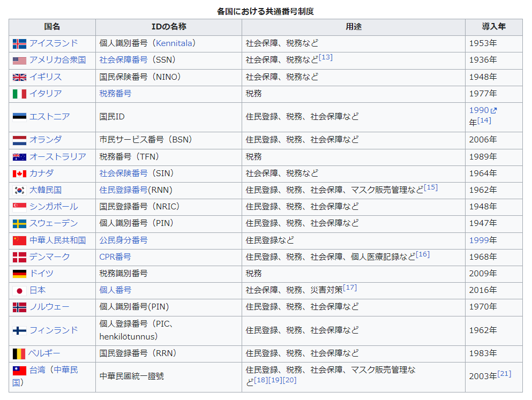
Task: Follow the 住民登録番号 link
Action: pyautogui.click(x=124, y=190)
